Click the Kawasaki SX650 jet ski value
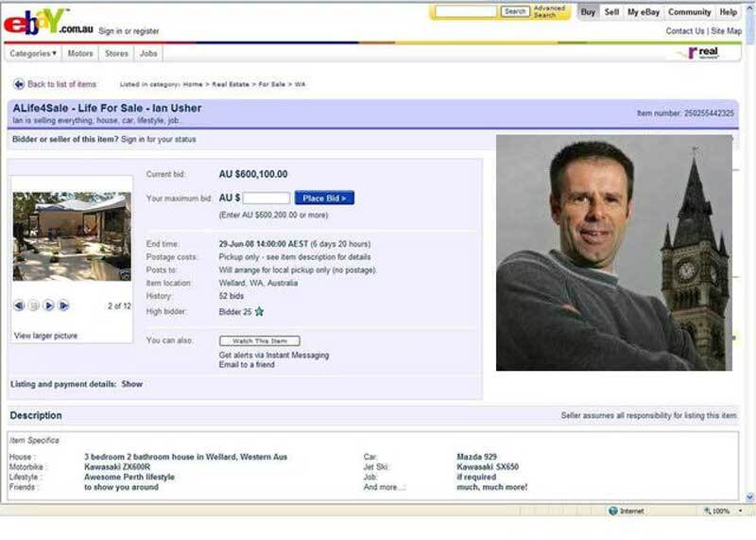This screenshot has width=756, height=540. coord(488,467)
